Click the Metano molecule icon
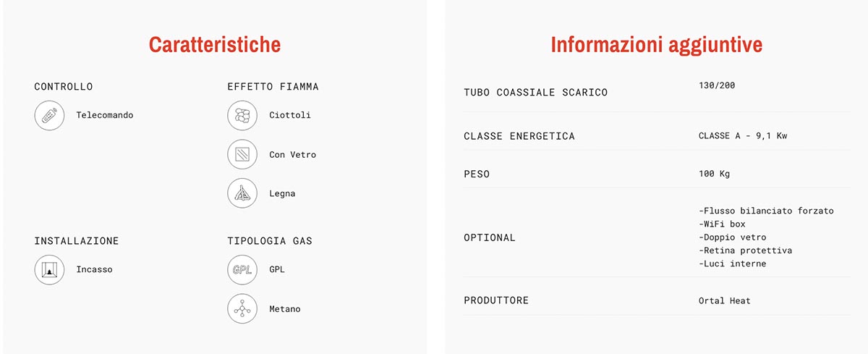This screenshot has width=868, height=354. pyautogui.click(x=242, y=309)
